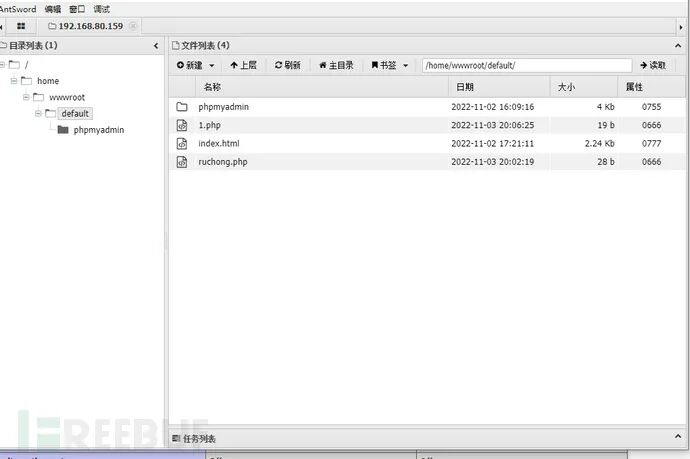Open the 新建 dropdown arrow
Screen dimensions: 690x459
click(212, 66)
